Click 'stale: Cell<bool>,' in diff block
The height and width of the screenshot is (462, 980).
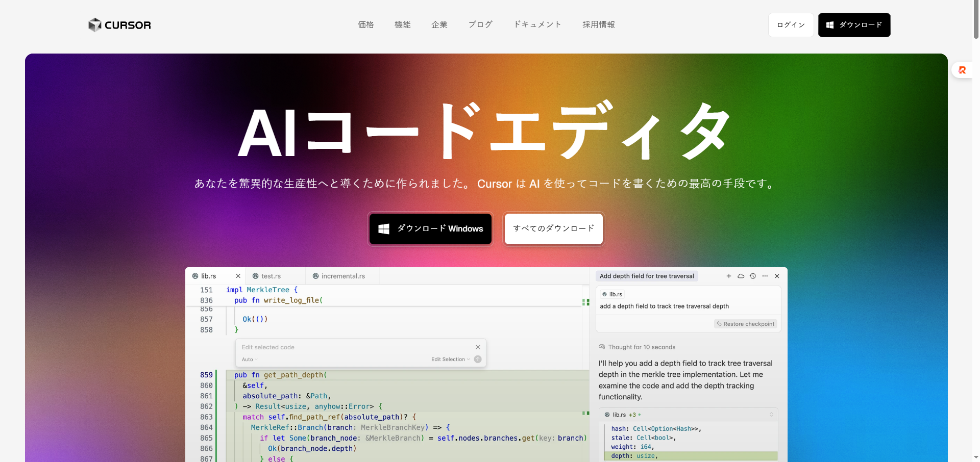pyautogui.click(x=644, y=438)
